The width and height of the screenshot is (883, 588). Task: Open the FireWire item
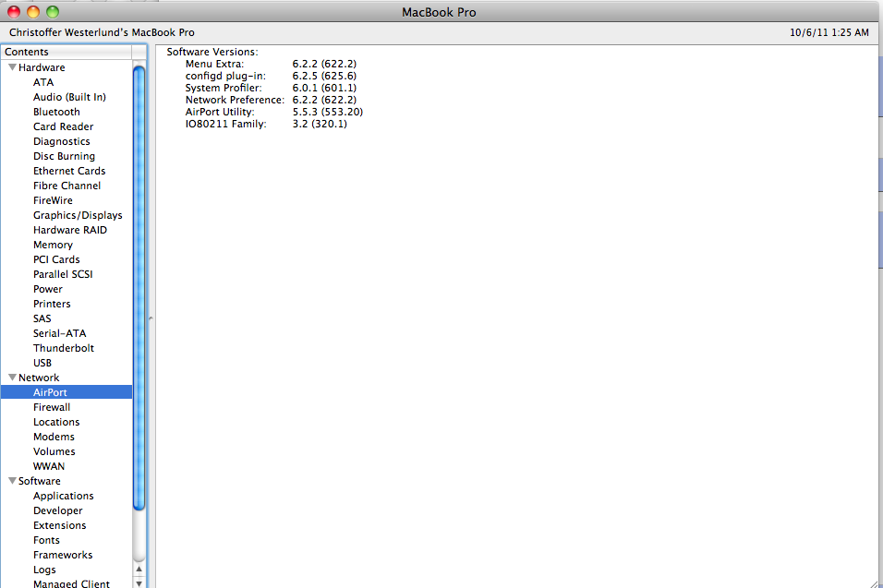point(53,200)
